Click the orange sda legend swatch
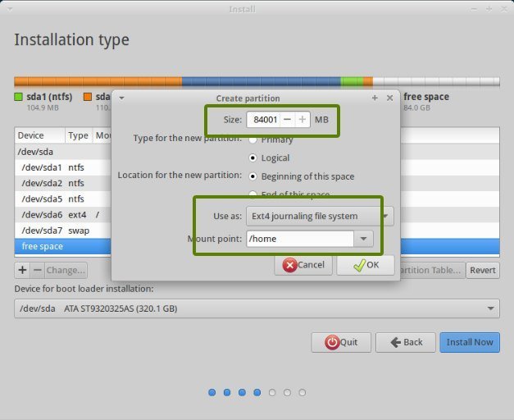The image size is (514, 420). click(x=88, y=97)
